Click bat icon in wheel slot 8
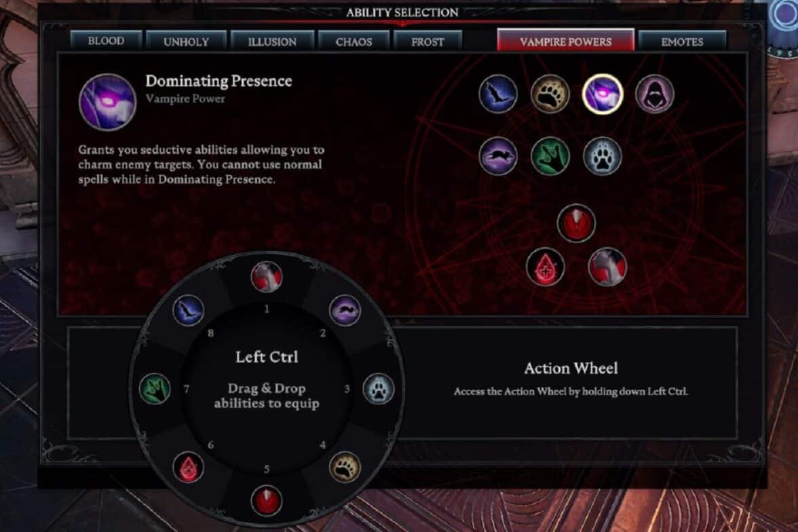 pyautogui.click(x=189, y=310)
